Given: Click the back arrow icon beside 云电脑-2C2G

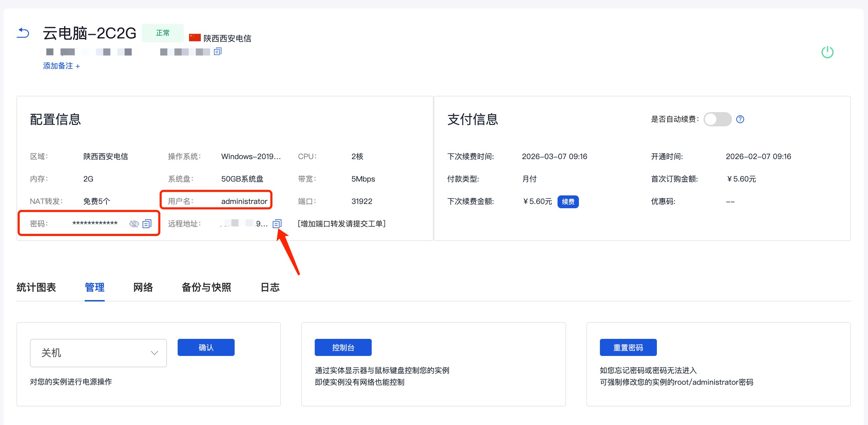Looking at the screenshot, I should point(23,33).
